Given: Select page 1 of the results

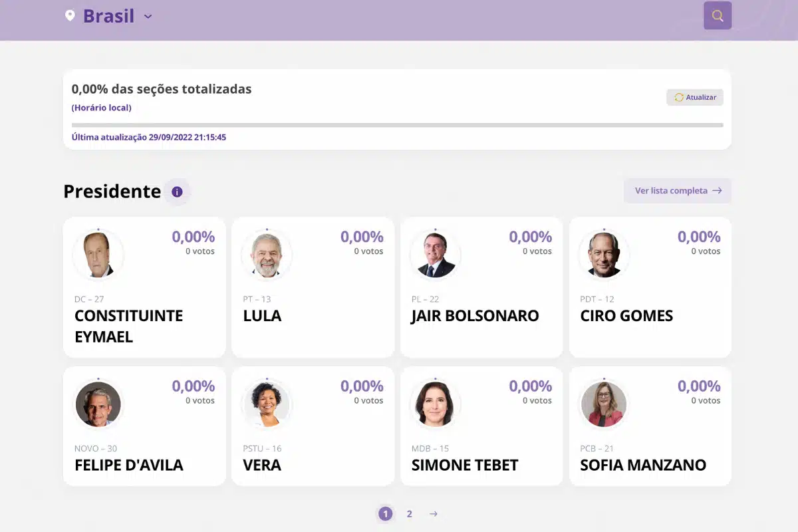Looking at the screenshot, I should point(385,513).
